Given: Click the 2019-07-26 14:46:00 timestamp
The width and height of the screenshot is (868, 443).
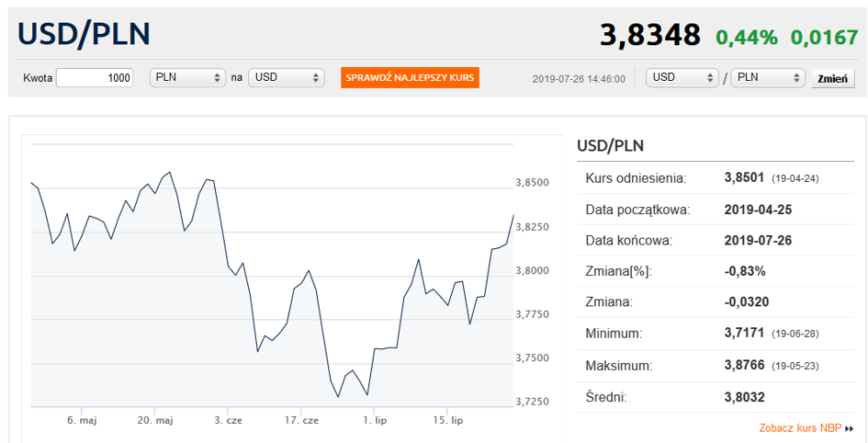Looking at the screenshot, I should [579, 79].
